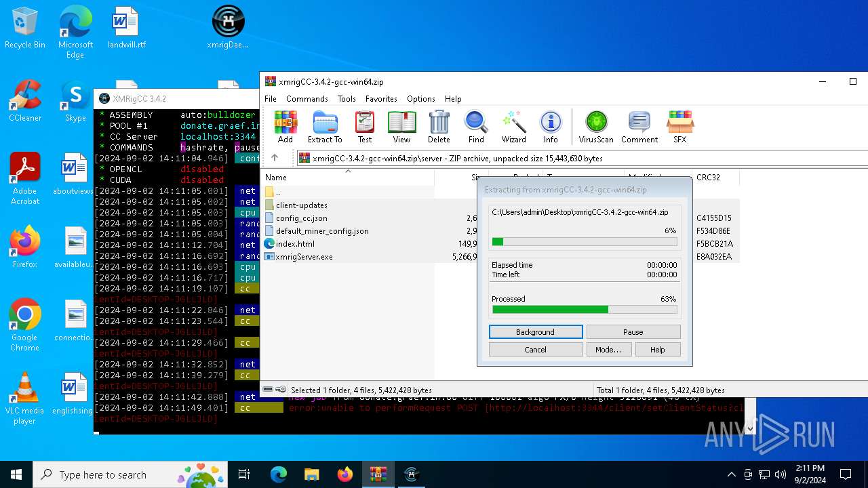Click the View toolbar icon
Viewport: 868px width, 488px height.
coord(401,127)
